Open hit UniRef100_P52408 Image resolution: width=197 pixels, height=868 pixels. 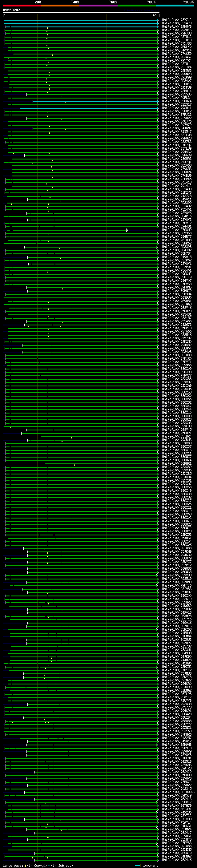(x=177, y=352)
